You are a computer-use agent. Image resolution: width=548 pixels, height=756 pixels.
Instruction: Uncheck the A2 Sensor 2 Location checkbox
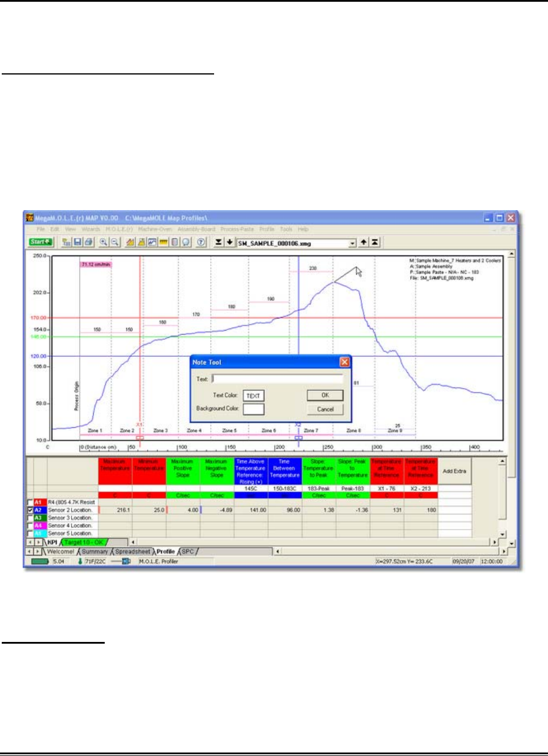coord(30,510)
